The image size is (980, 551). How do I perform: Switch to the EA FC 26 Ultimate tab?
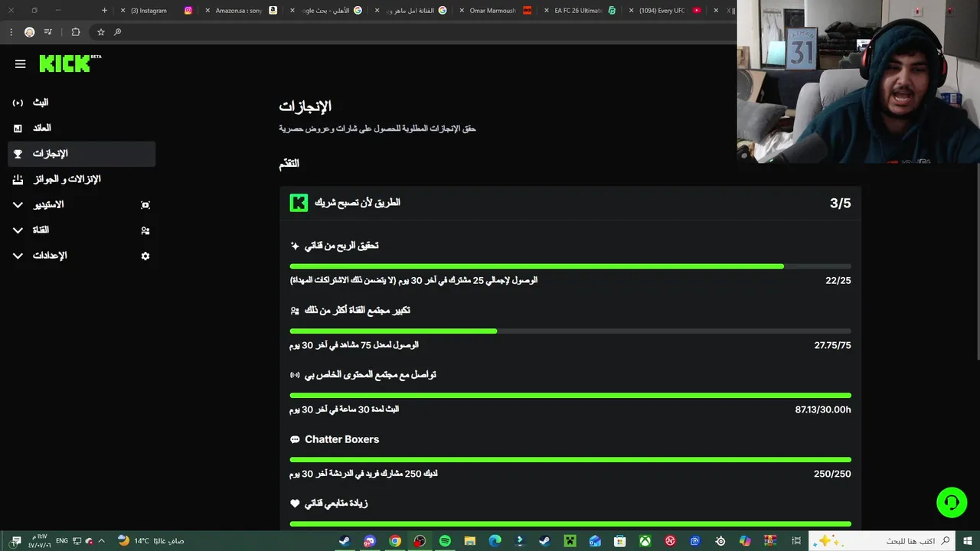pyautogui.click(x=579, y=11)
